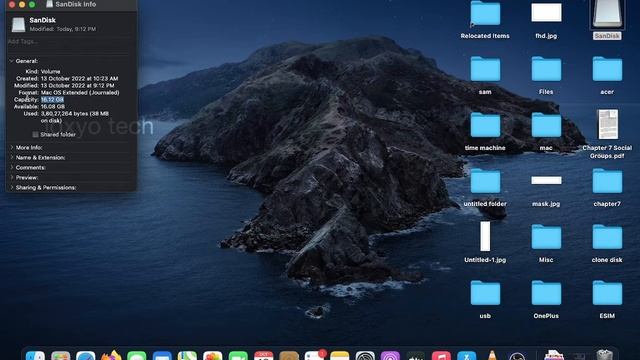Select the fhd.jpg image file
The height and width of the screenshot is (360, 640).
pyautogui.click(x=546, y=13)
